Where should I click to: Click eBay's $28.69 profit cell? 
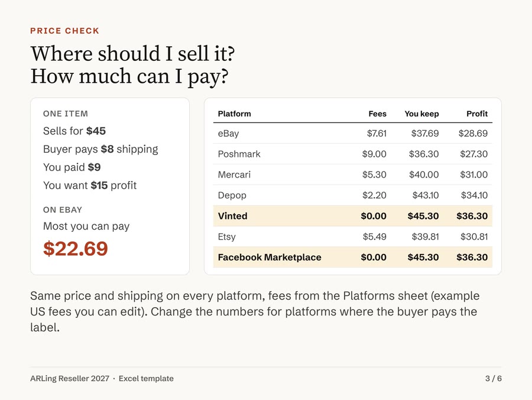tap(473, 134)
